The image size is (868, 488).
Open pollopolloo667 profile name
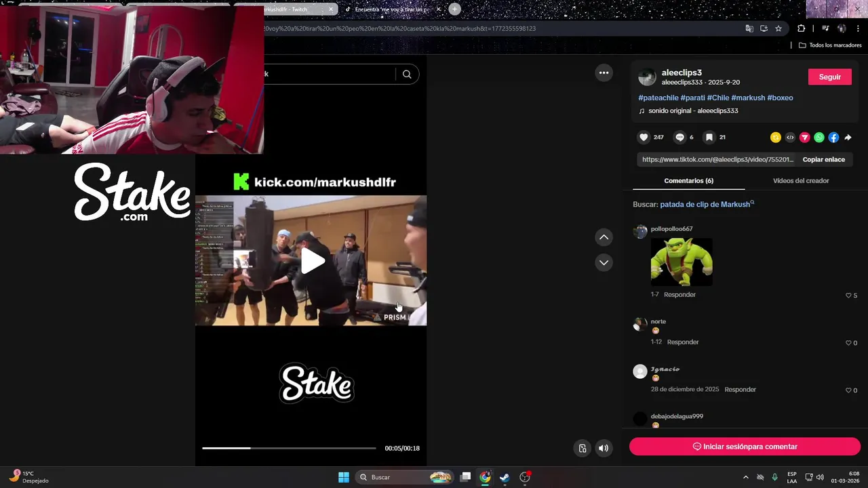click(671, 229)
